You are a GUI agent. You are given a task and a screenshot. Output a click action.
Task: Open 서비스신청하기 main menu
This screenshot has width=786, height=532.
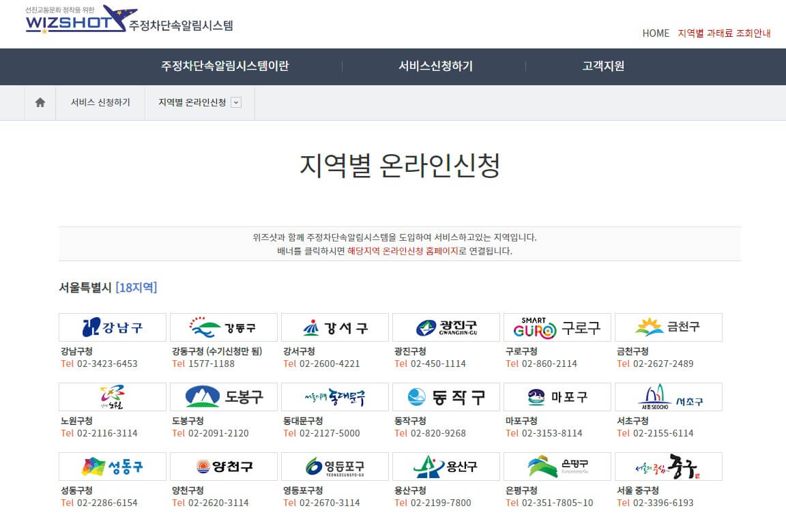click(435, 66)
